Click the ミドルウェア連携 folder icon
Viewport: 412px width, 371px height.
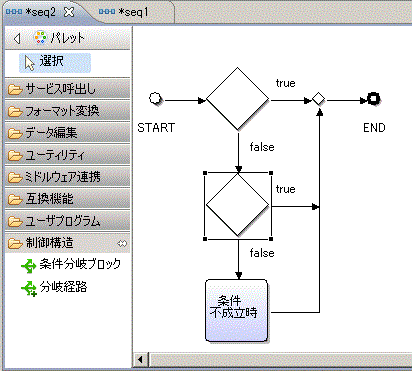click(x=15, y=177)
